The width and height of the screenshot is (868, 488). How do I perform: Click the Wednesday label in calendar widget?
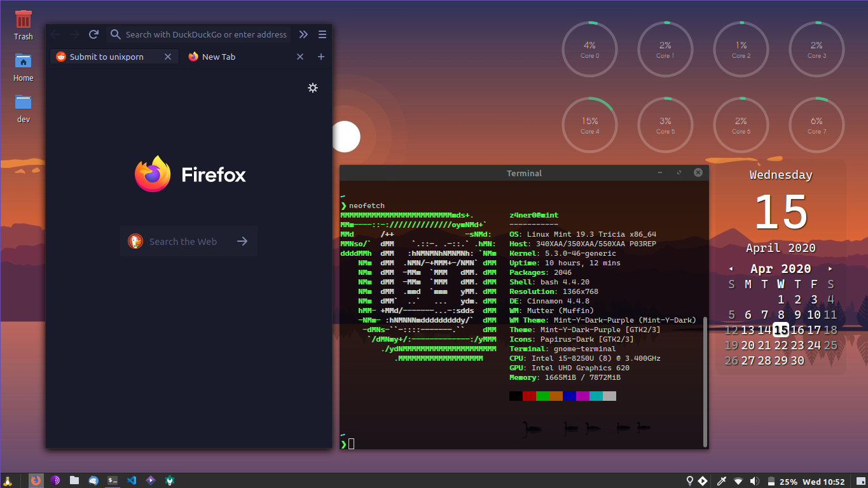[x=781, y=174]
